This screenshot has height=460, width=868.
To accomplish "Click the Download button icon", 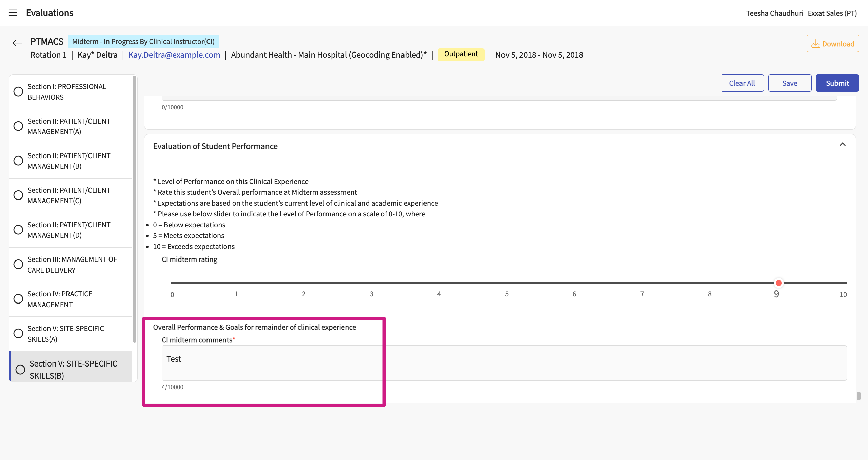I will pos(815,44).
